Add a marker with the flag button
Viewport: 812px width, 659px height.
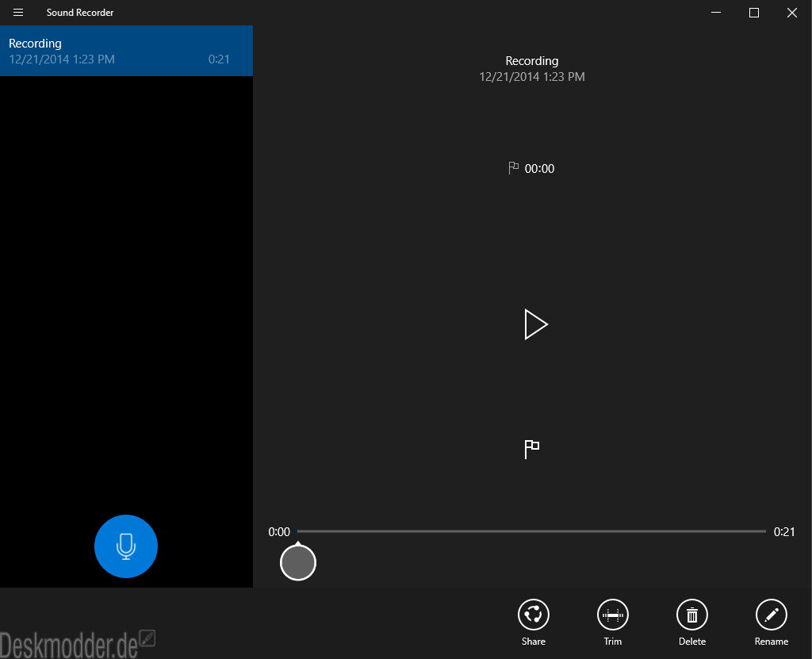(x=532, y=449)
